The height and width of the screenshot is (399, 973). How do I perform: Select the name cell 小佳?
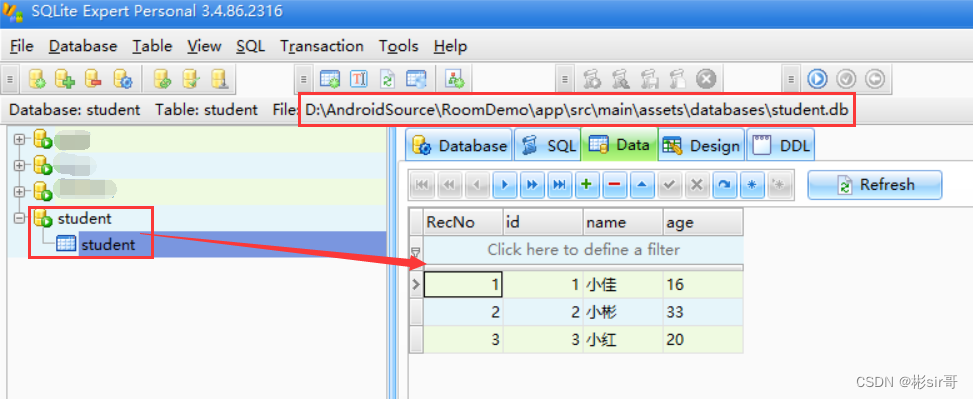pos(622,285)
